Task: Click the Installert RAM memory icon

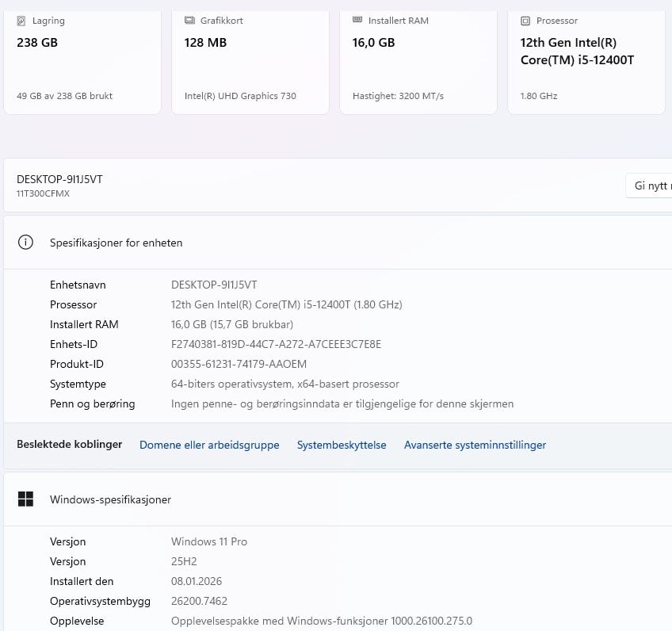Action: pos(357,21)
